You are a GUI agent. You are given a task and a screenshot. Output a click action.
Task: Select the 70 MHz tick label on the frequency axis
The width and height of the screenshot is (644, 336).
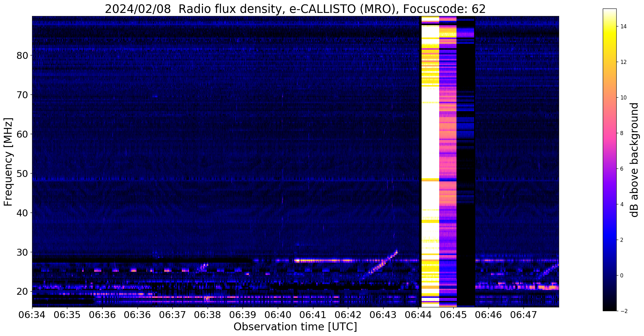pos(22,95)
